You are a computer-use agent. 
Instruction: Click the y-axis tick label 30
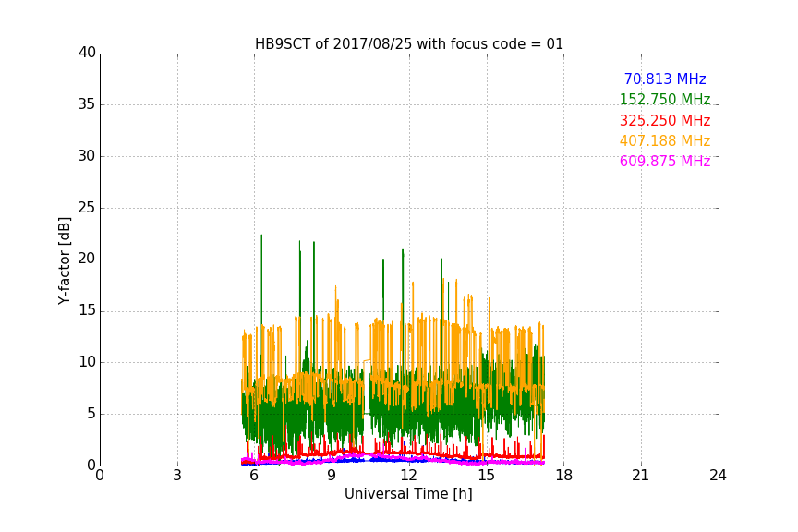87,156
